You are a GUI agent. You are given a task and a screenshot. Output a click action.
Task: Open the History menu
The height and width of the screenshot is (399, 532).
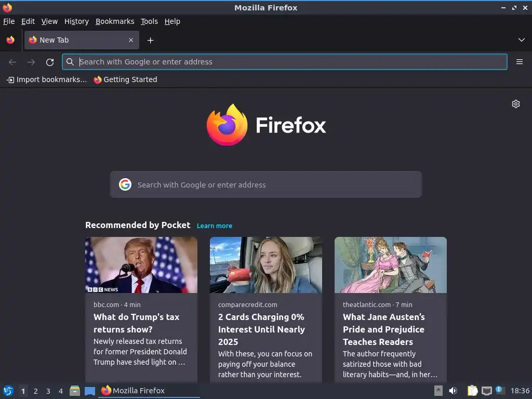77,21
